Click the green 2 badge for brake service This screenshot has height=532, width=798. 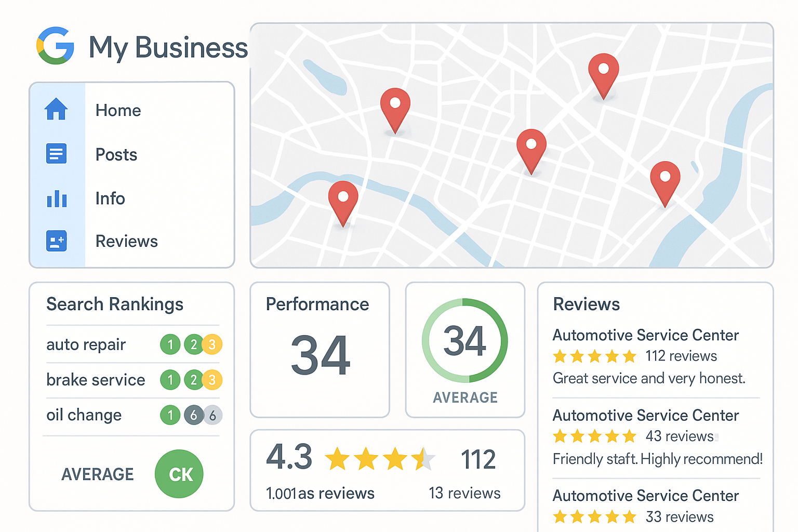[193, 380]
